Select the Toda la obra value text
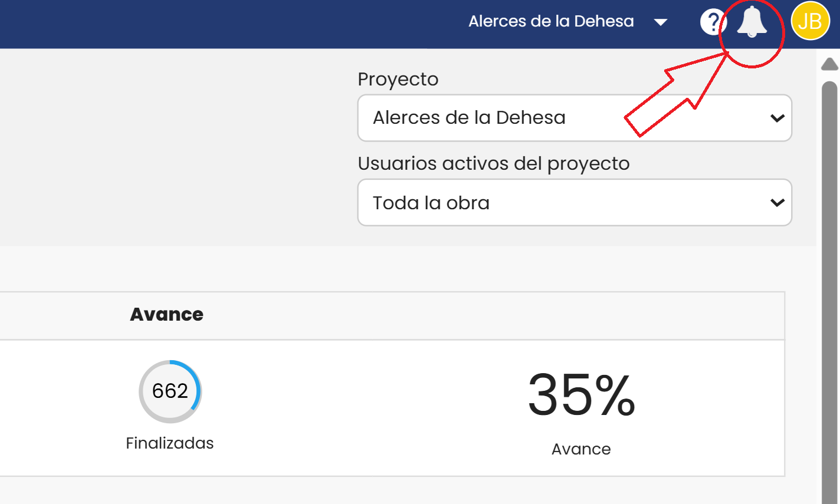Image resolution: width=840 pixels, height=504 pixels. [431, 203]
